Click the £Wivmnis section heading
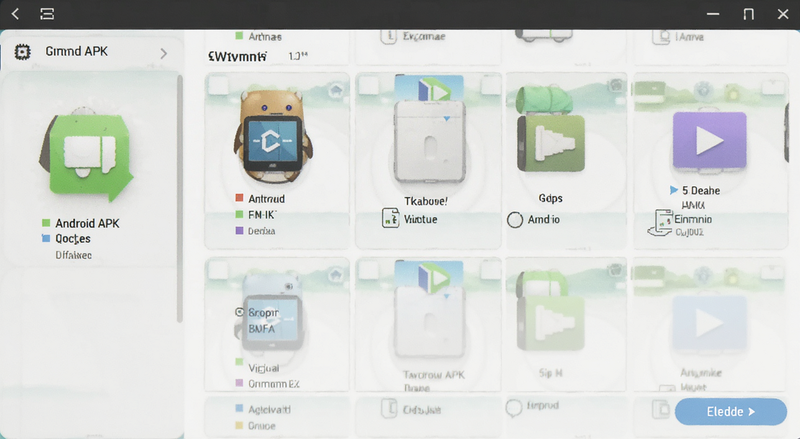 (237, 56)
